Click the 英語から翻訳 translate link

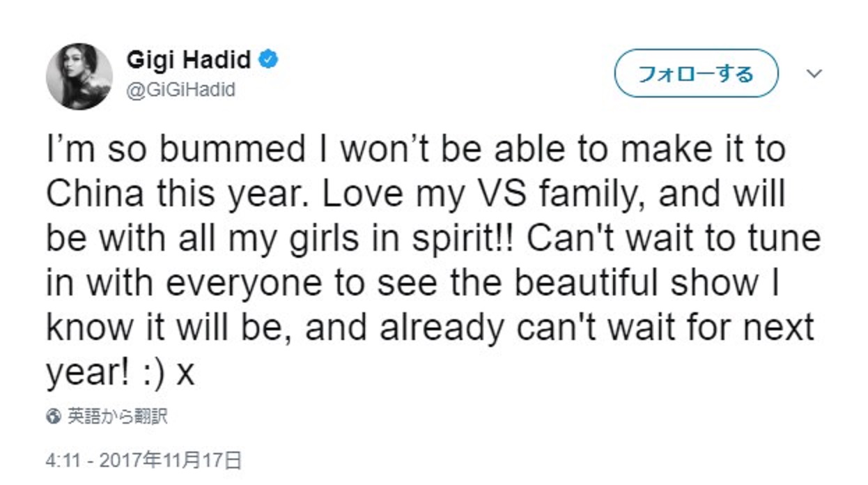coord(118,417)
